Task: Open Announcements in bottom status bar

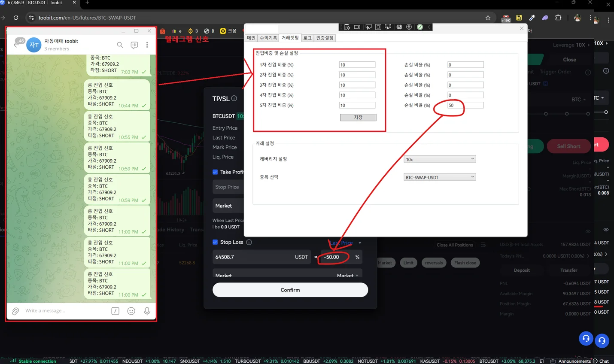Action: [x=571, y=361]
